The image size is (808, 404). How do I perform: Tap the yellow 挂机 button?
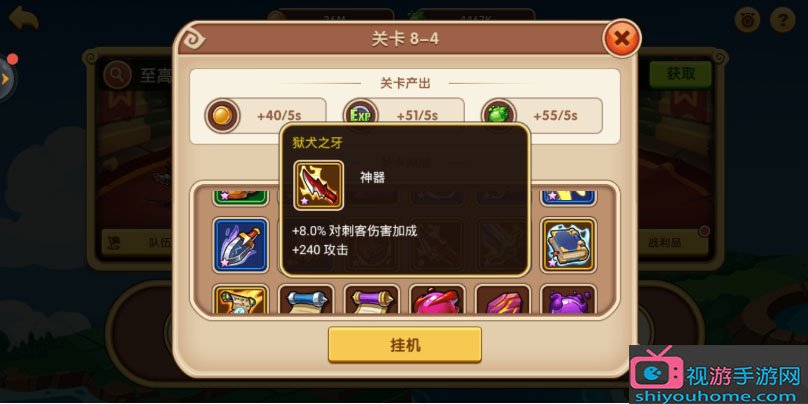(x=405, y=345)
